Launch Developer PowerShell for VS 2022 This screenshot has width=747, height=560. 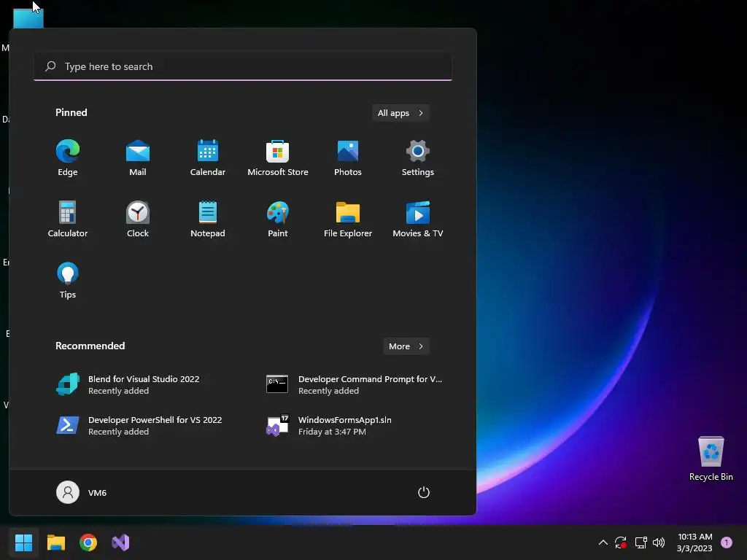(138, 425)
